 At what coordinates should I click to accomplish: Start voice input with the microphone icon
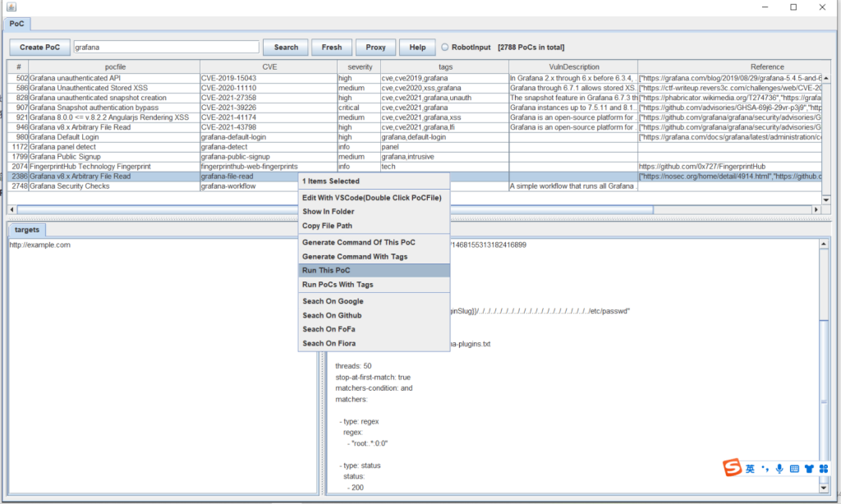click(x=779, y=469)
